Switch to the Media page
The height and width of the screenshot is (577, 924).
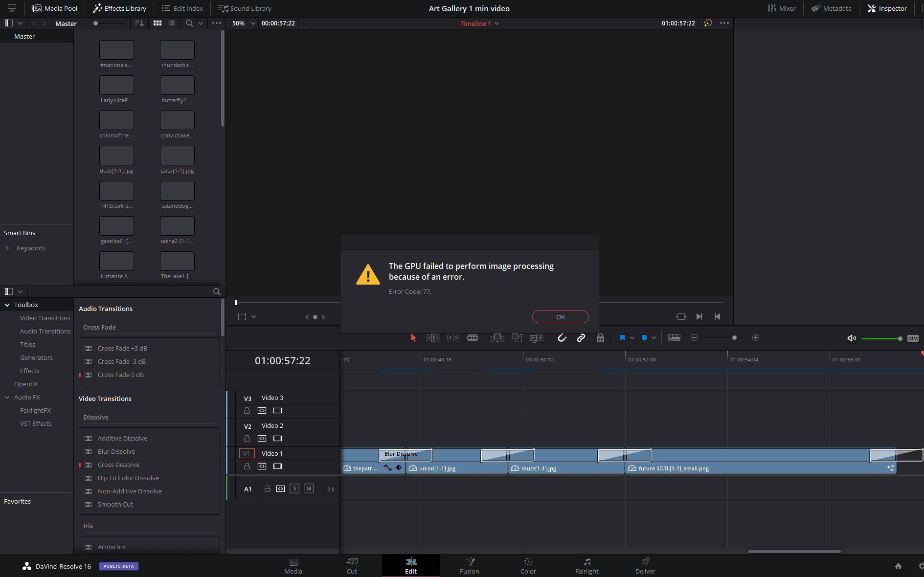(x=293, y=566)
